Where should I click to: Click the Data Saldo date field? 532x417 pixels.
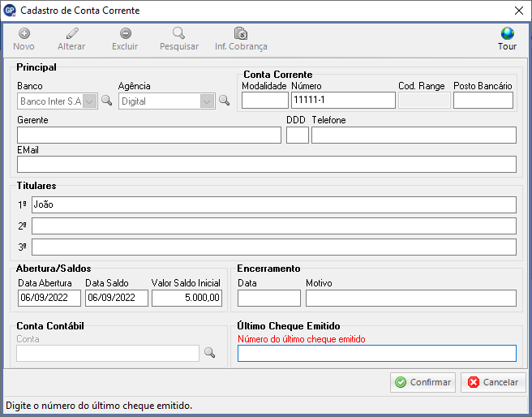point(117,298)
